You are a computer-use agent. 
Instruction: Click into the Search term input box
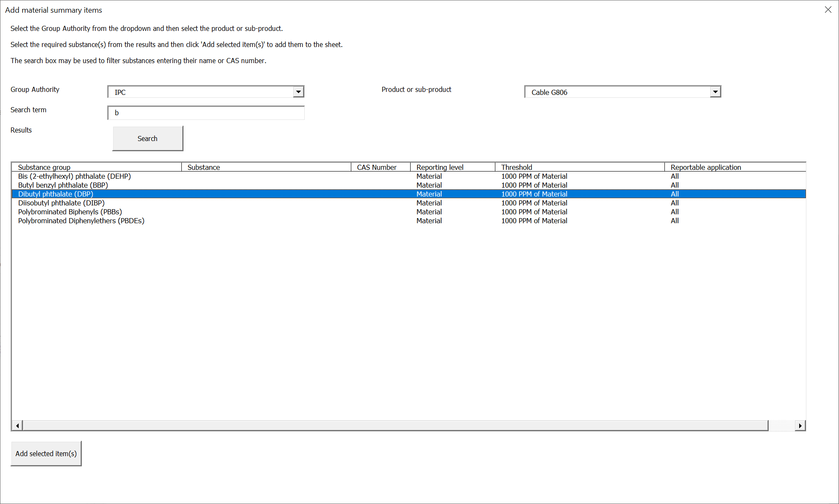pyautogui.click(x=206, y=113)
